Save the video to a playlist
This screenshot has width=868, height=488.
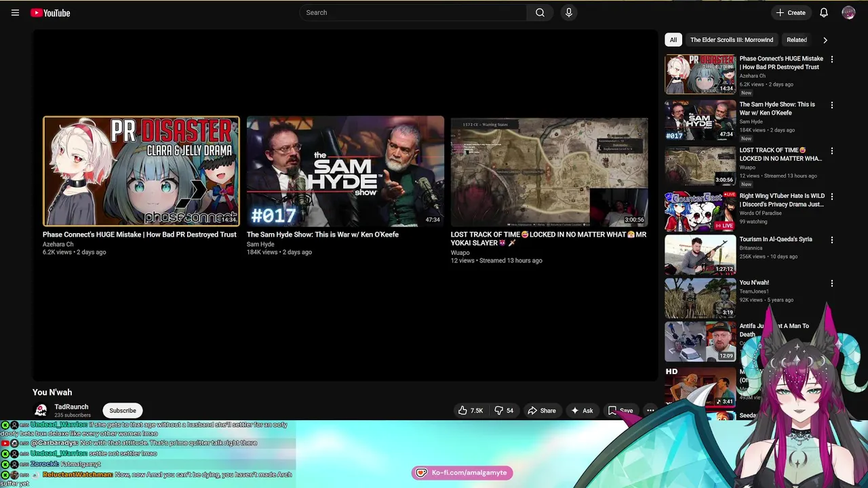pos(620,410)
